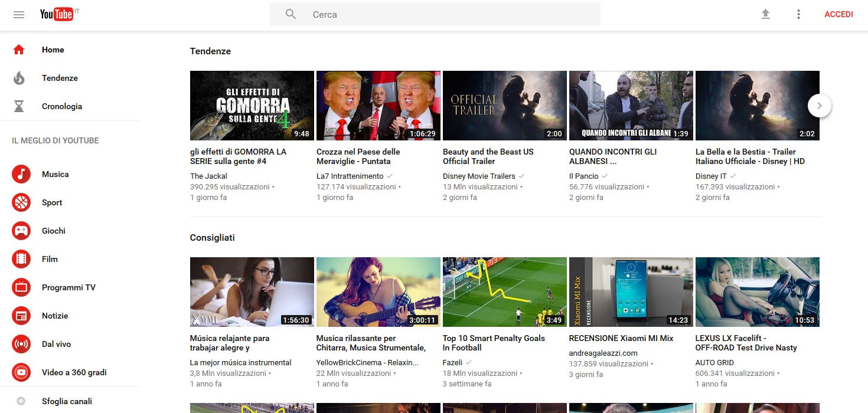Click 'QUANDO INCONTRI GLI ALBANESI' title

[x=613, y=156]
